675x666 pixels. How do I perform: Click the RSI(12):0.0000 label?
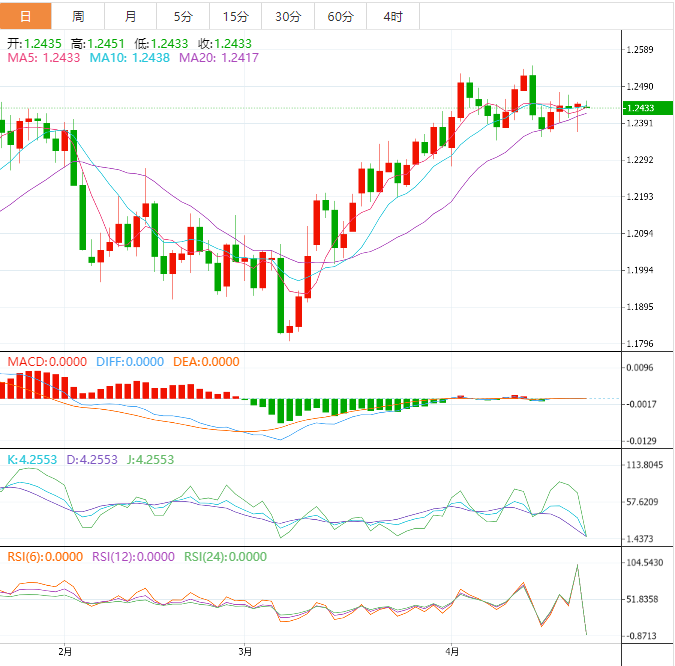tap(133, 557)
